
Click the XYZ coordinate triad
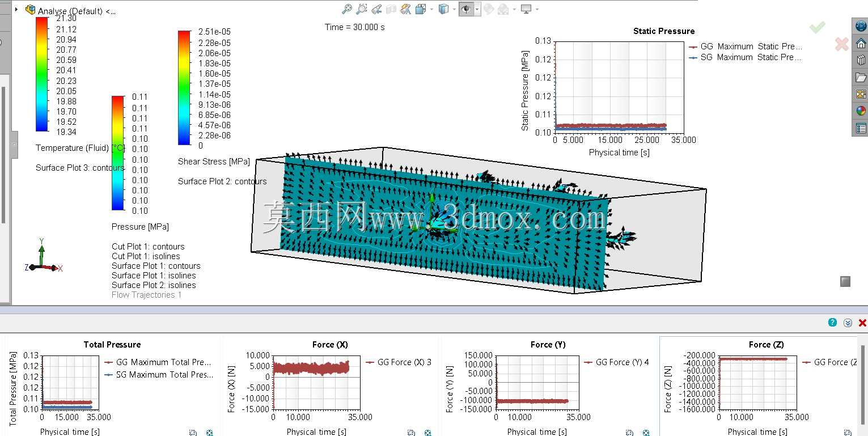click(43, 256)
